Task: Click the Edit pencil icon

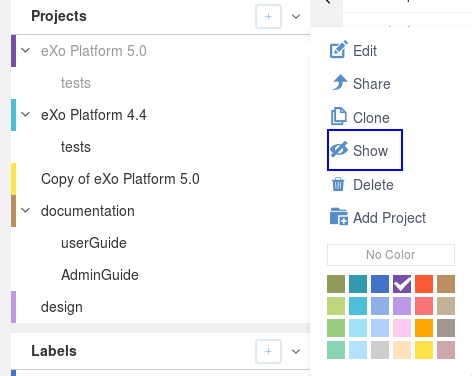Action: pos(339,50)
